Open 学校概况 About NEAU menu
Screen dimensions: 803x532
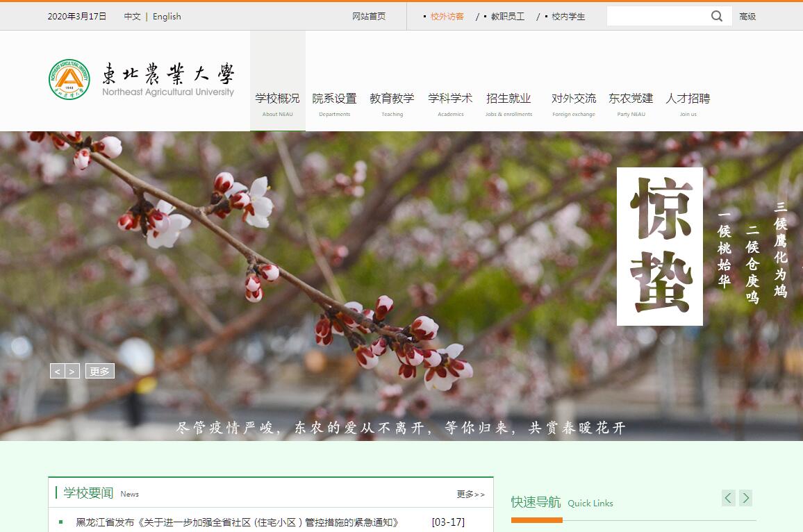click(x=277, y=103)
